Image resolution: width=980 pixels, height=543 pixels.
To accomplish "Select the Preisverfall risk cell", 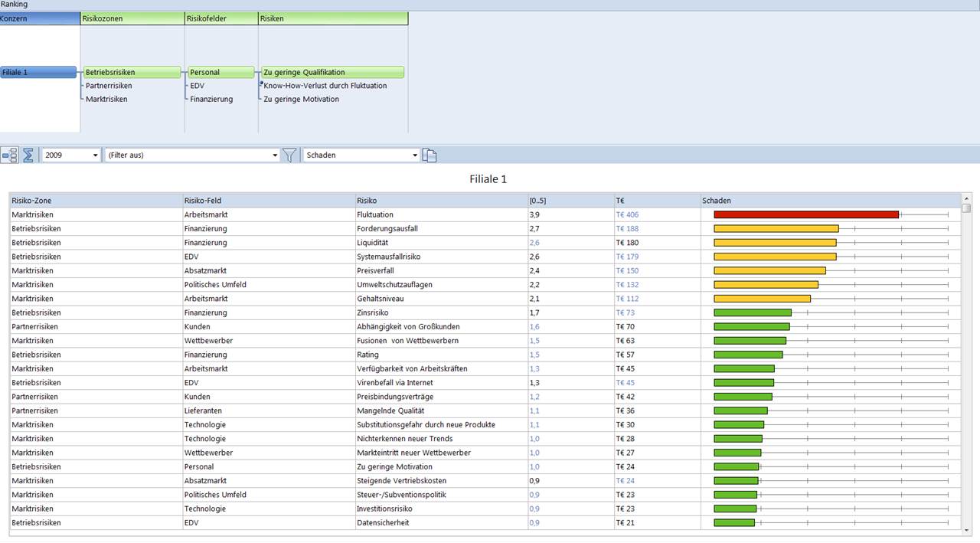I will point(441,270).
